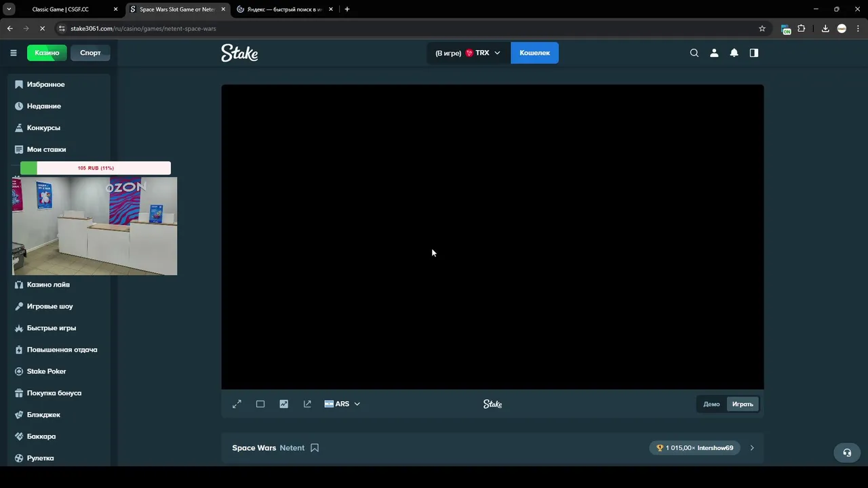The width and height of the screenshot is (868, 488).
Task: Select the Казино section toggle
Action: pyautogui.click(x=47, y=53)
